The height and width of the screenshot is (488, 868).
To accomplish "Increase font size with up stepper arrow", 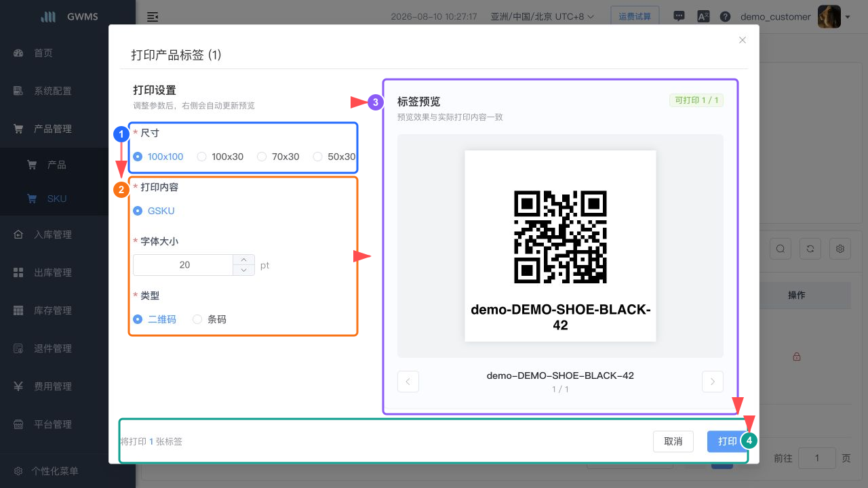I will (243, 260).
